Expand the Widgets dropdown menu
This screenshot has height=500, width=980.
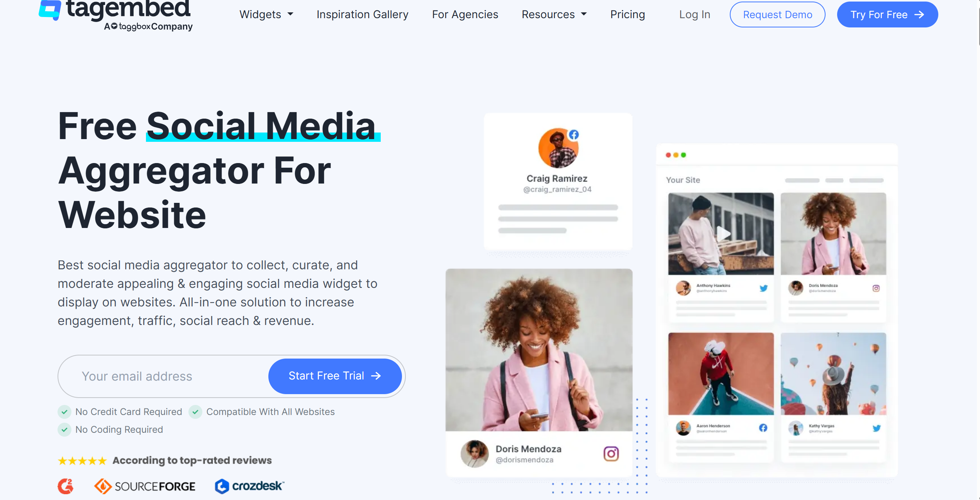pyautogui.click(x=266, y=14)
